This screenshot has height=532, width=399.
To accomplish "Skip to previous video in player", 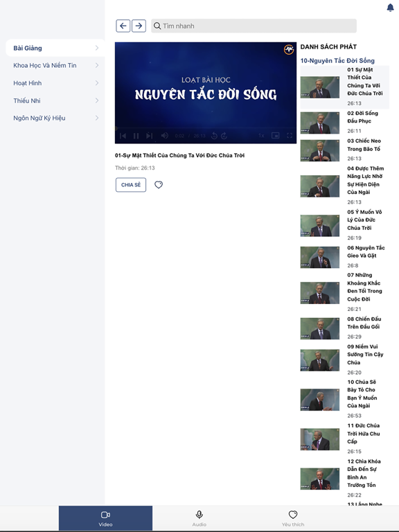I will click(123, 136).
